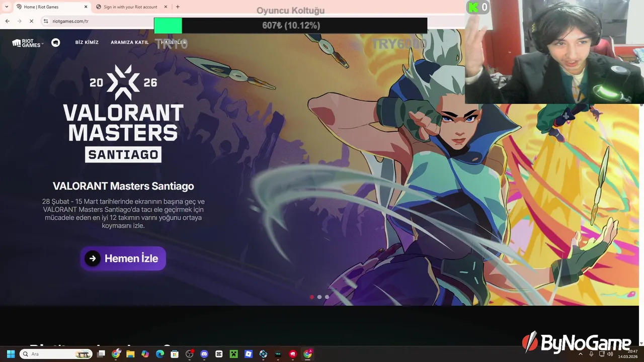Open Roblox from taskbar
Viewport: 644px width, 362px height.
point(249,354)
